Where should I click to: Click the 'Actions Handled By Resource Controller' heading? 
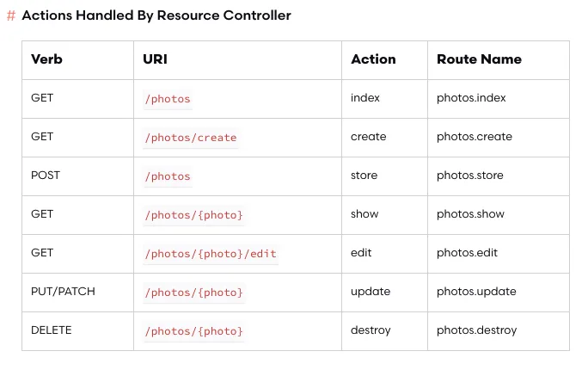[156, 15]
